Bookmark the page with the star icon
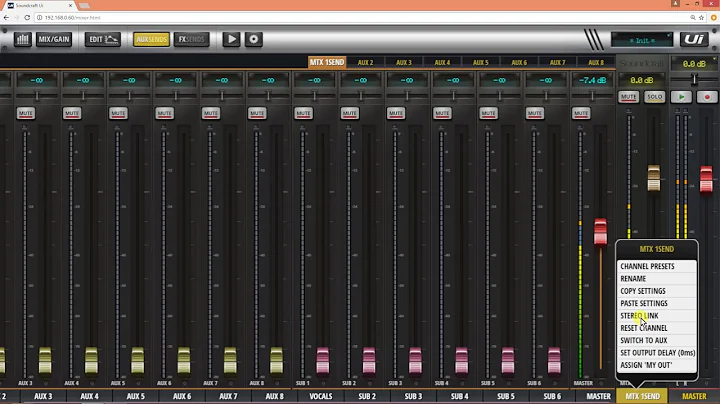The image size is (720, 404). 701,17
